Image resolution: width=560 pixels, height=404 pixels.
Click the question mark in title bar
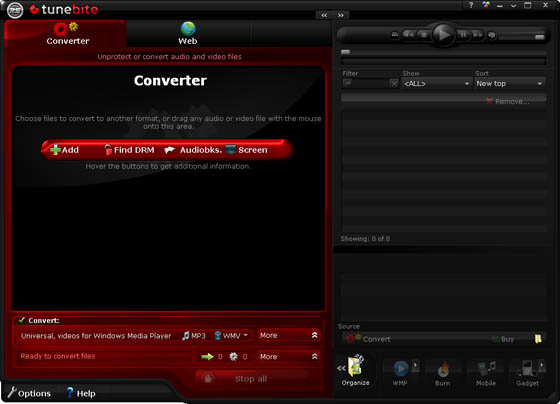point(471,5)
